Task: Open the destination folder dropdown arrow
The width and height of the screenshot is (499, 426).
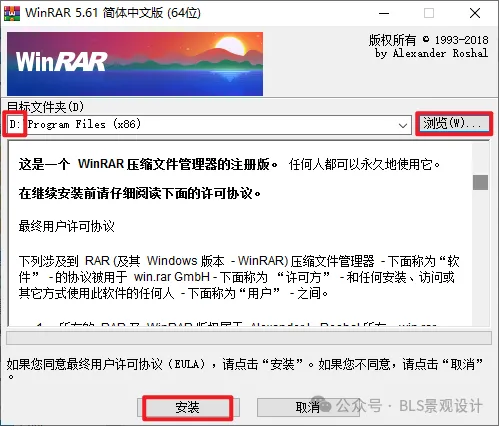Action: (403, 125)
